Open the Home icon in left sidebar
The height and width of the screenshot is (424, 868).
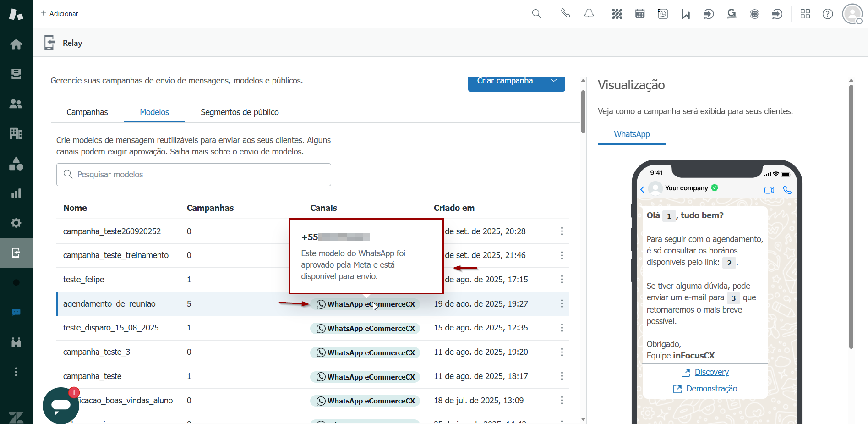coord(16,44)
